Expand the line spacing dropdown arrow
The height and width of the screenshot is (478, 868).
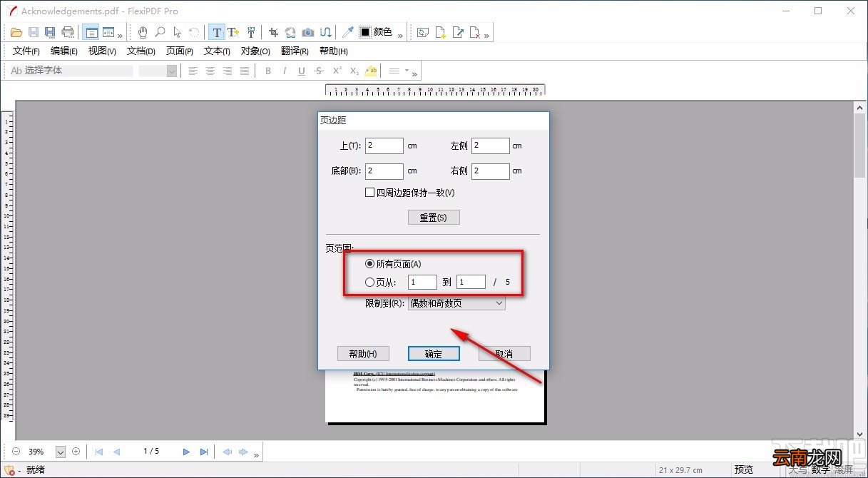(407, 71)
